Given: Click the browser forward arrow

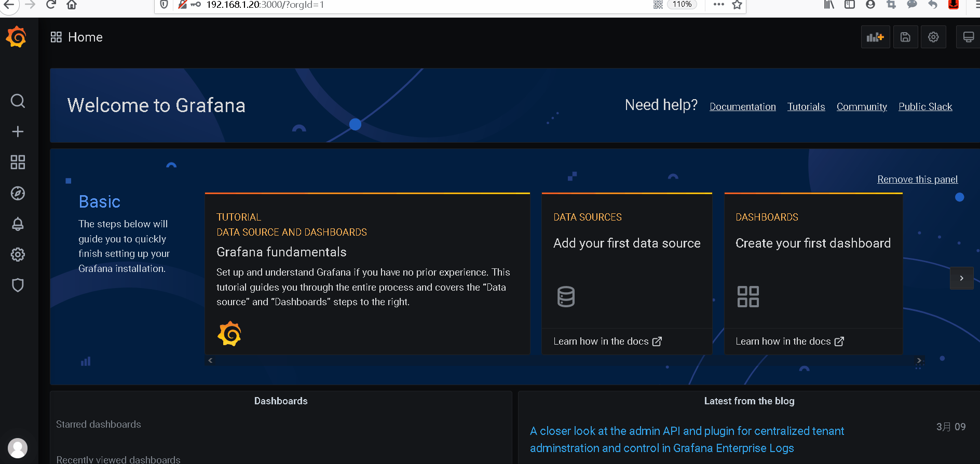Looking at the screenshot, I should 30,5.
